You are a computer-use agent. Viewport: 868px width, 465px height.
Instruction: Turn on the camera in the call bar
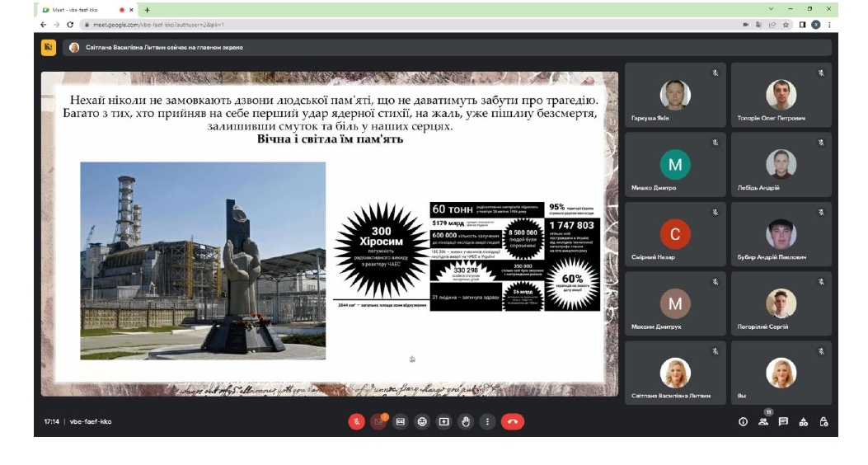(x=378, y=422)
